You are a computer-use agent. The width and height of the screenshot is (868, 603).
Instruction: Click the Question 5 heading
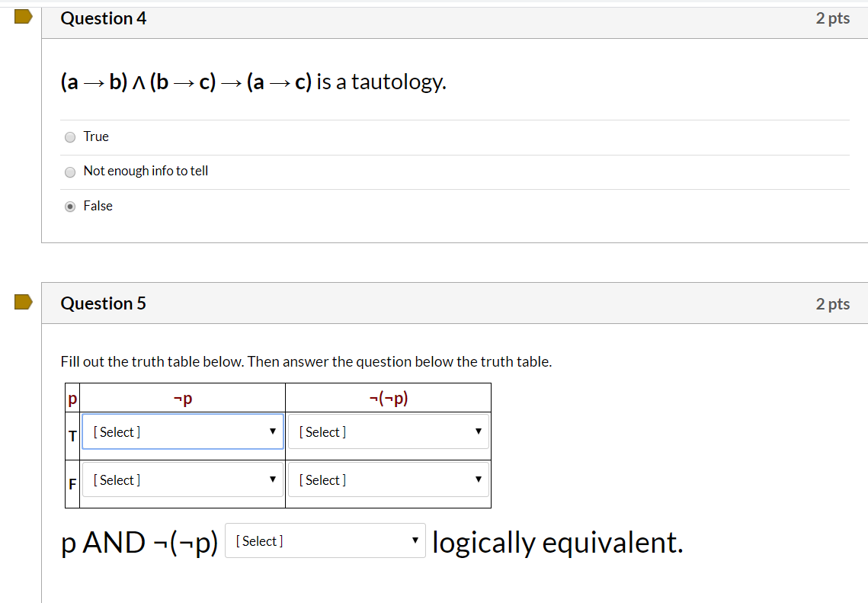tap(104, 303)
